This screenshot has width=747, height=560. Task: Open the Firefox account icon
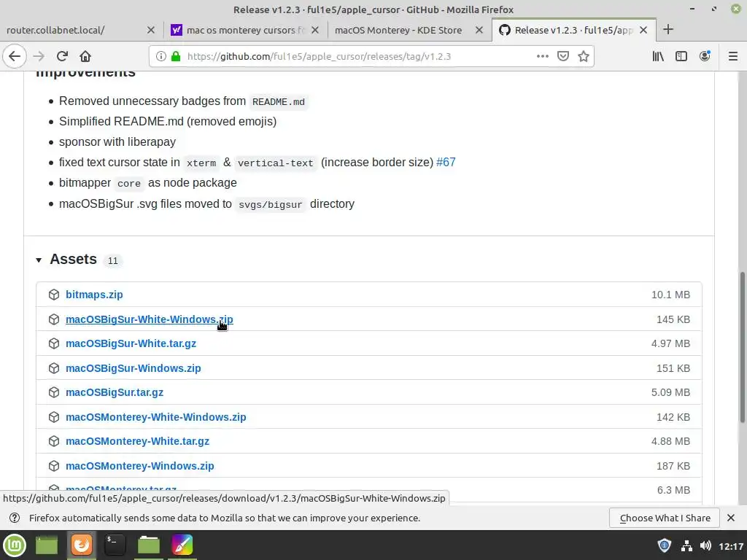point(705,56)
